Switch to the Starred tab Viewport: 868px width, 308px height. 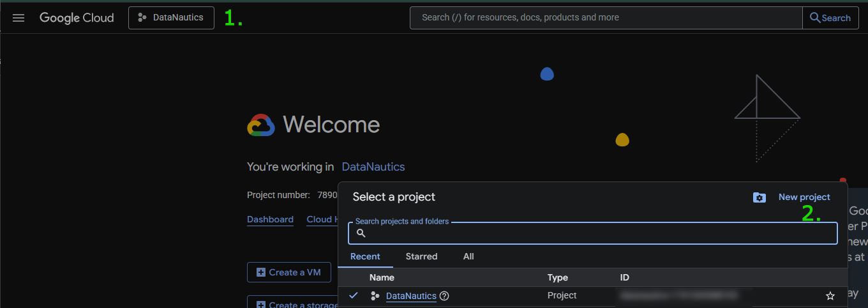tap(421, 256)
